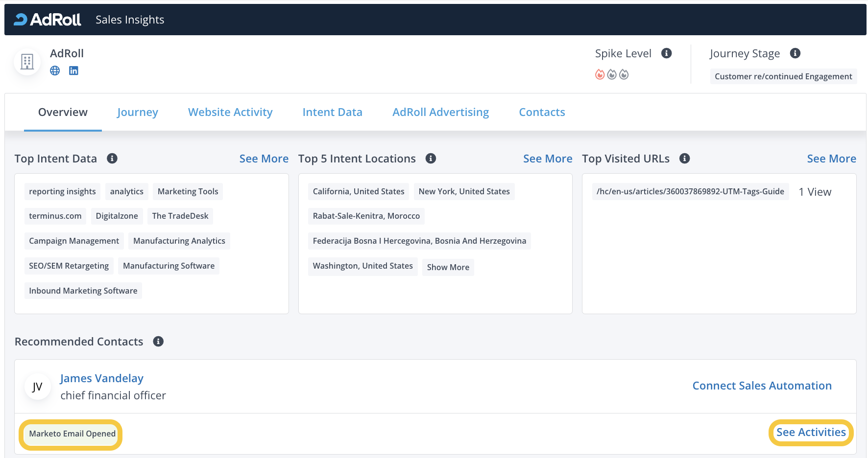The image size is (868, 458).
Task: Click the AdRoll logo in header
Action: (48, 20)
